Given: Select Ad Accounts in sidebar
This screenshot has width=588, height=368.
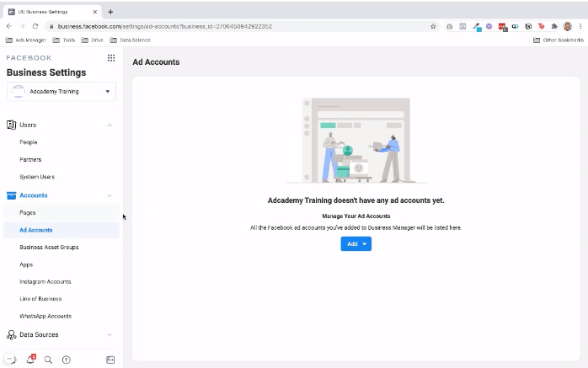Looking at the screenshot, I should (x=61, y=230).
